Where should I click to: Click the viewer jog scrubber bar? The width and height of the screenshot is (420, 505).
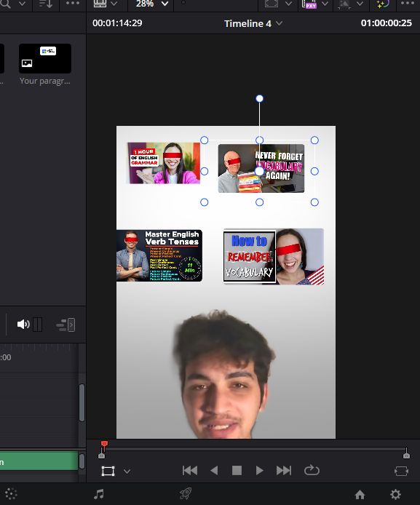tap(254, 449)
